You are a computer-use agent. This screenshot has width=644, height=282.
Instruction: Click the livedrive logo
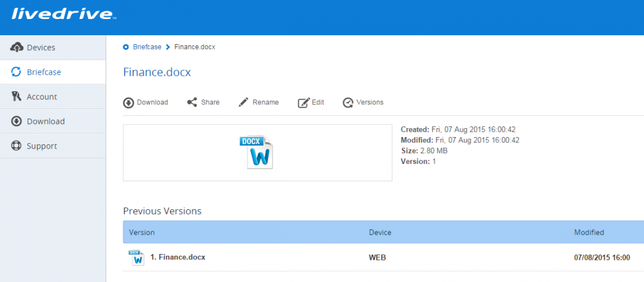coord(64,14)
